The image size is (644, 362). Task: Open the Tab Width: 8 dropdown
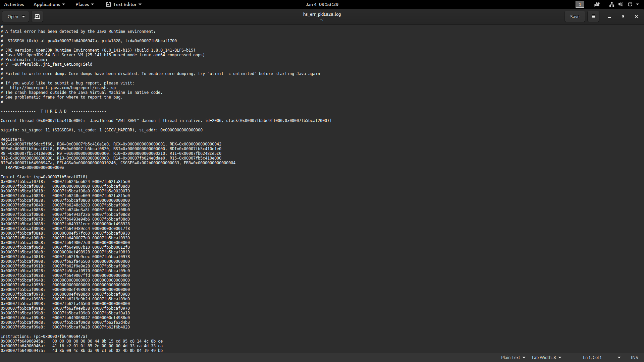pos(546,357)
